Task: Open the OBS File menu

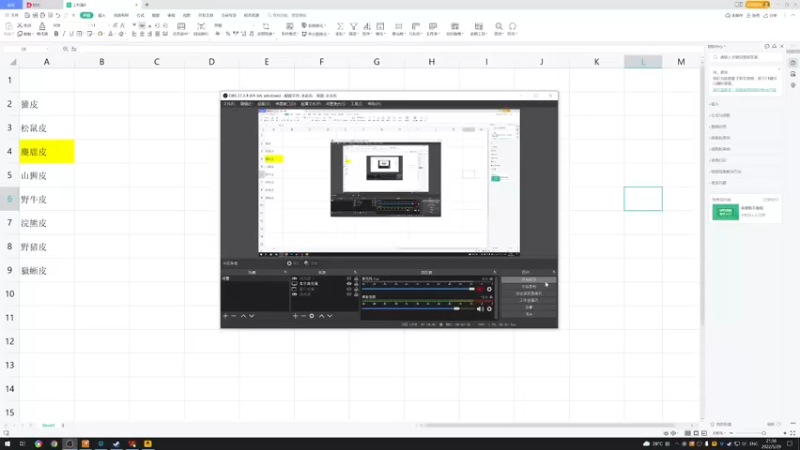Action: coord(230,104)
